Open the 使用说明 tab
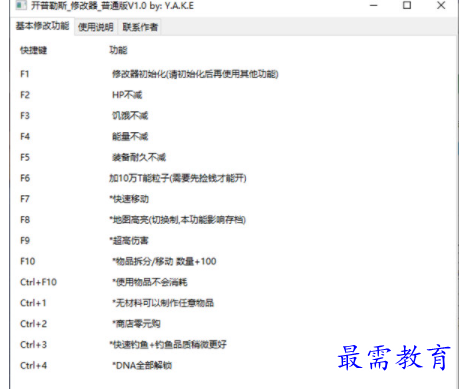 (96, 27)
